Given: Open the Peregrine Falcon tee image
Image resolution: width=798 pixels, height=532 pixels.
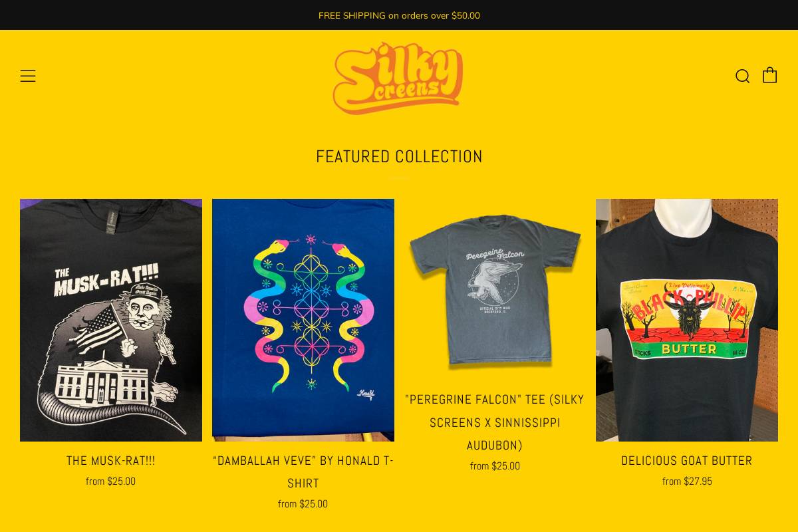Looking at the screenshot, I should click(x=495, y=290).
